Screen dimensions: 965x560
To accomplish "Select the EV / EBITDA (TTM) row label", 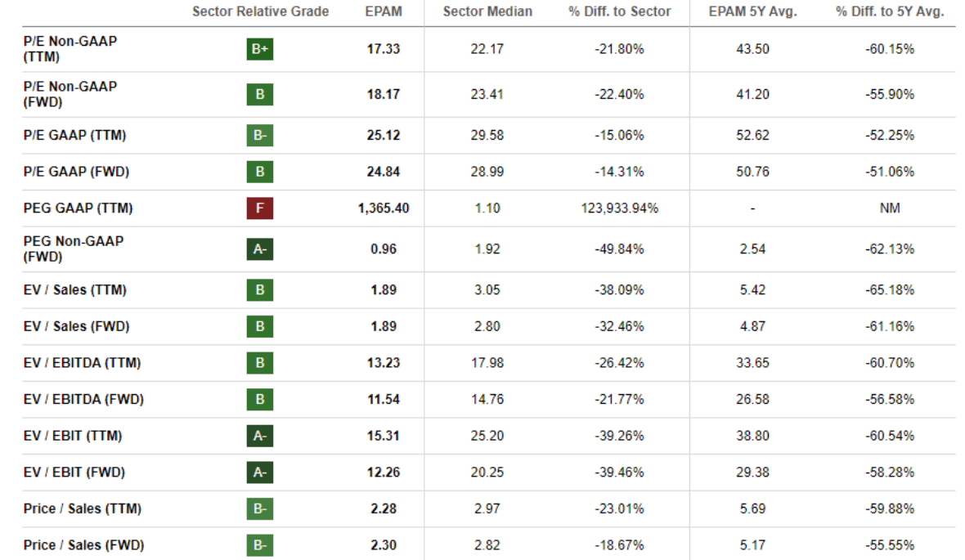I will click(x=82, y=363).
